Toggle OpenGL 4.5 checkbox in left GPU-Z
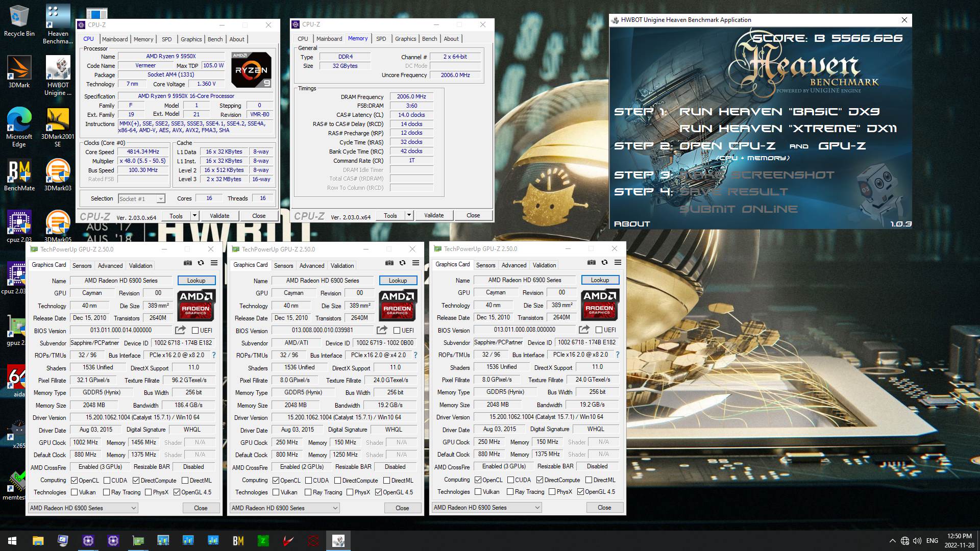Screen dimensions: 980x551 click(x=177, y=492)
